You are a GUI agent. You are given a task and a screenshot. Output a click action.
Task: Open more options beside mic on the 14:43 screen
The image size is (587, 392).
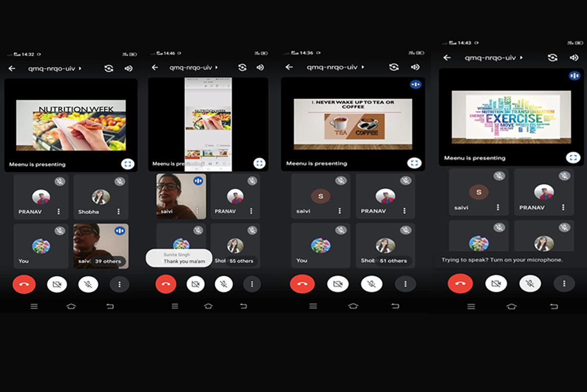[x=564, y=283]
